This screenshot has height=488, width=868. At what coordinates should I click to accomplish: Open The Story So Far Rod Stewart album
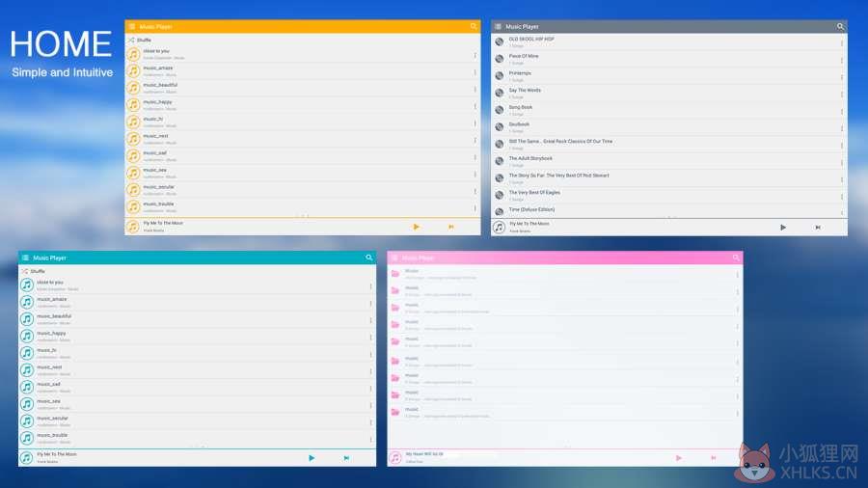coord(668,178)
